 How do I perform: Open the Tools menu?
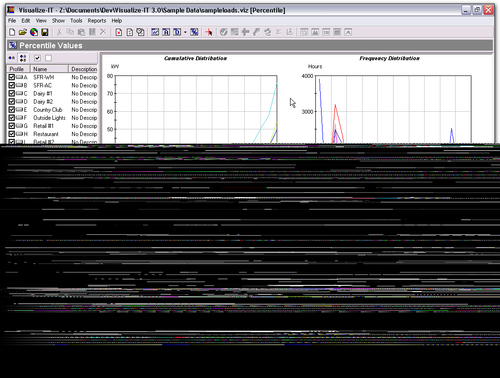76,21
